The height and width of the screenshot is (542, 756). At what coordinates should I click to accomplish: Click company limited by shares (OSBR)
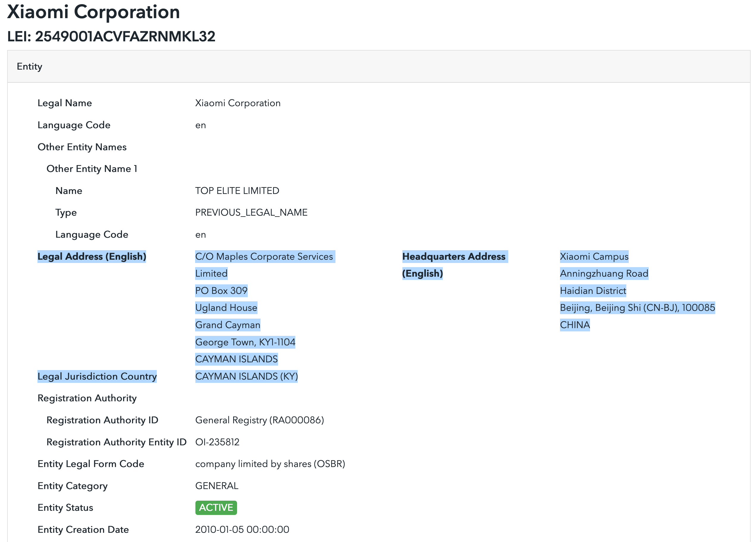click(270, 464)
